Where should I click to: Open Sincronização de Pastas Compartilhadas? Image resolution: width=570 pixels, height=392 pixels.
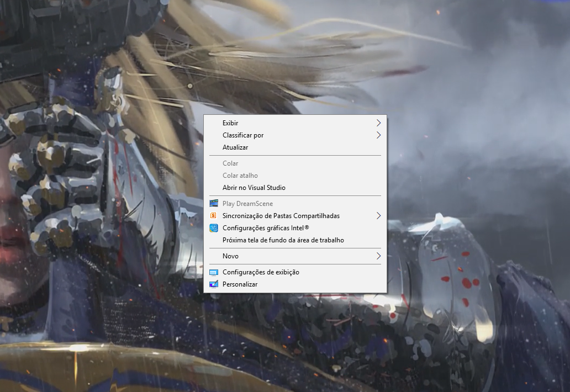coord(295,216)
